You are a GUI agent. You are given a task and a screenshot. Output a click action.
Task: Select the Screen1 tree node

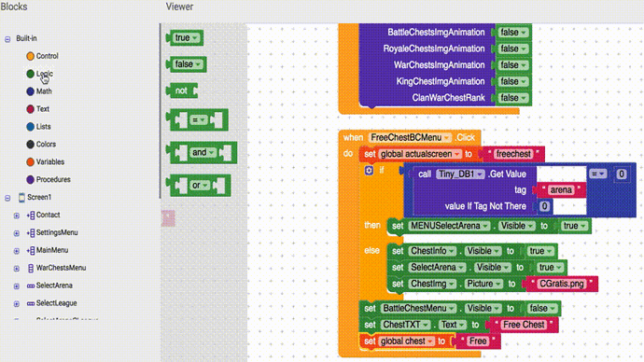click(35, 197)
